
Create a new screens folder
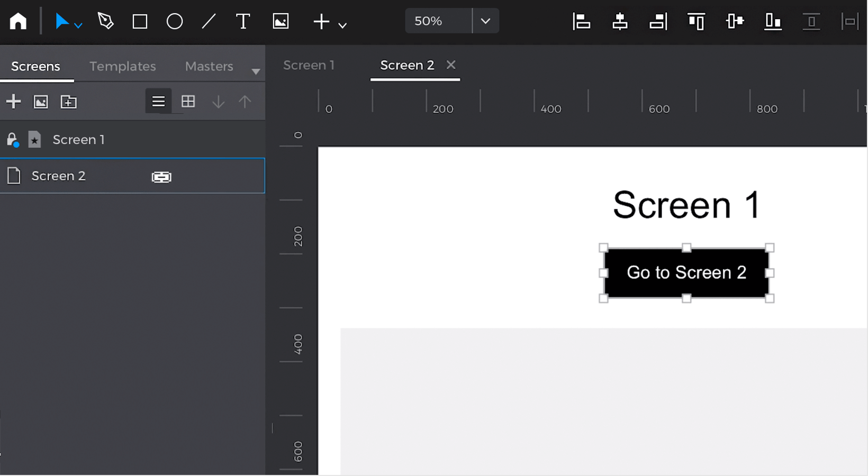point(69,102)
